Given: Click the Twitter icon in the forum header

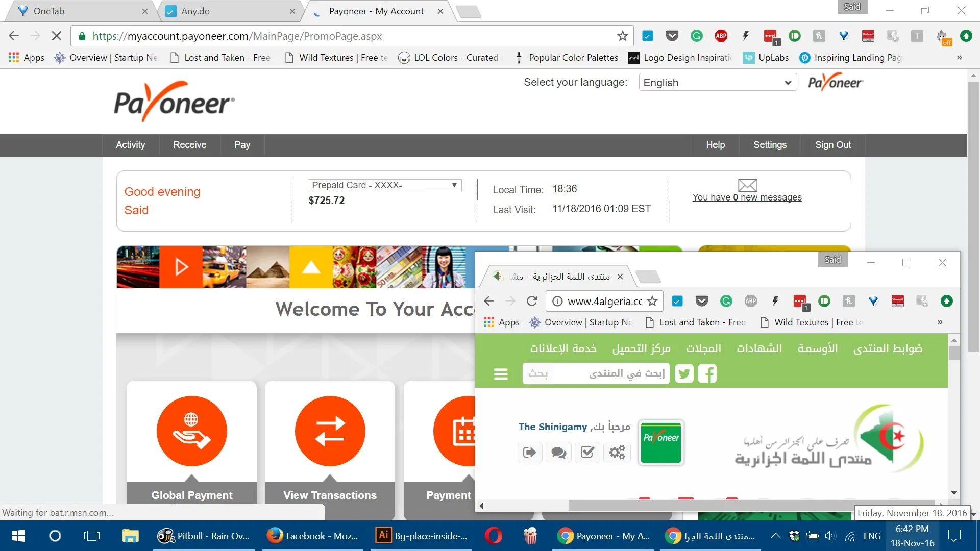Looking at the screenshot, I should 684,373.
